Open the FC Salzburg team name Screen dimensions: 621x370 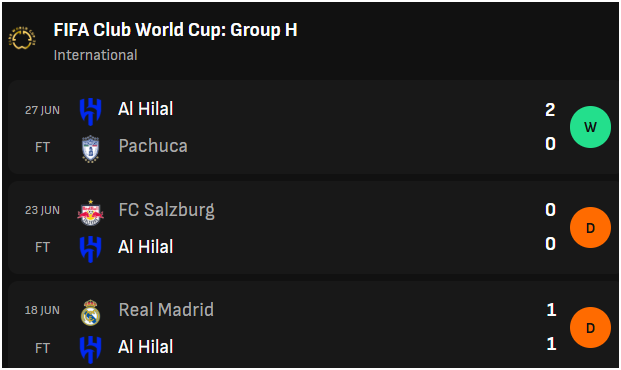[166, 210]
